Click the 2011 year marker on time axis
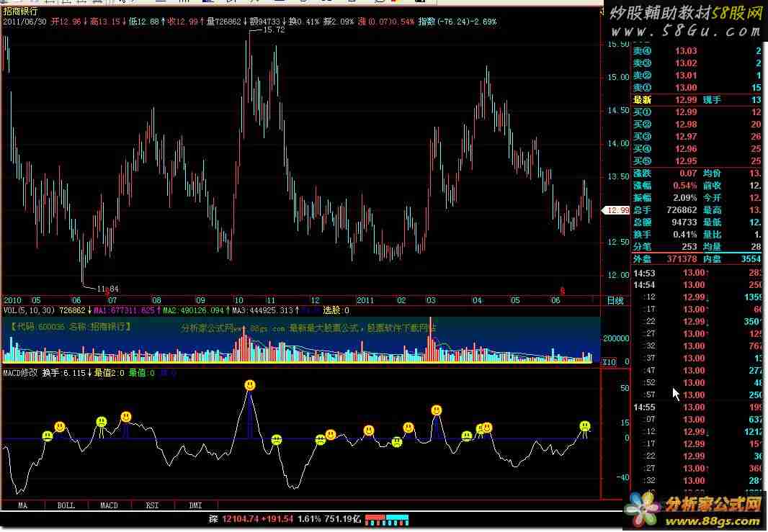768x532 pixels. tap(365, 300)
